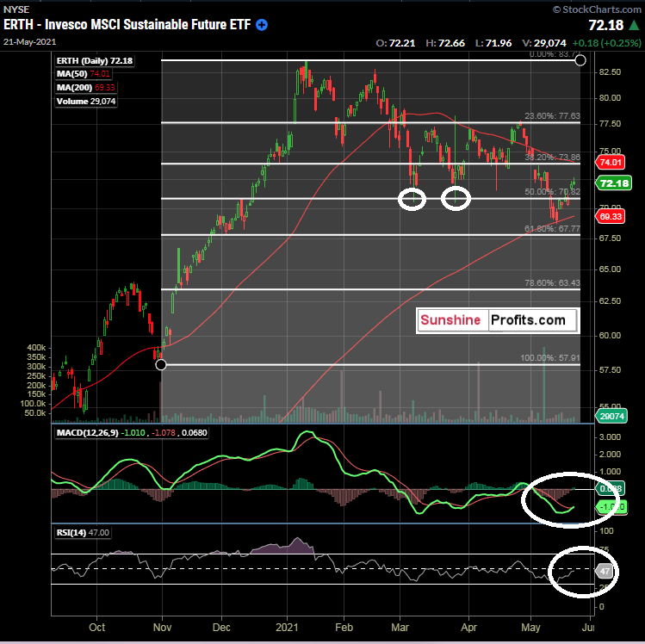Click the +0.18 (+0.25%) change value
The height and width of the screenshot is (644, 645).
pos(607,43)
